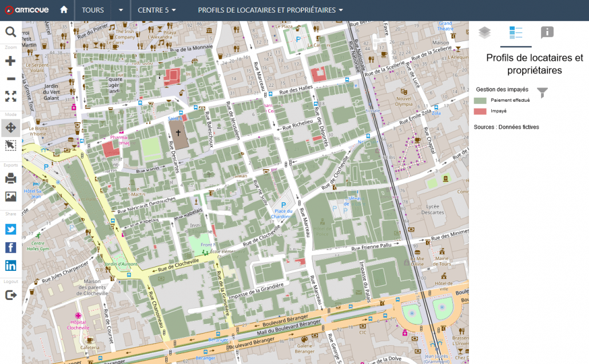Viewport: 589px width, 364px height.
Task: Open the CENTRE 5 dropdown
Action: pyautogui.click(x=157, y=10)
